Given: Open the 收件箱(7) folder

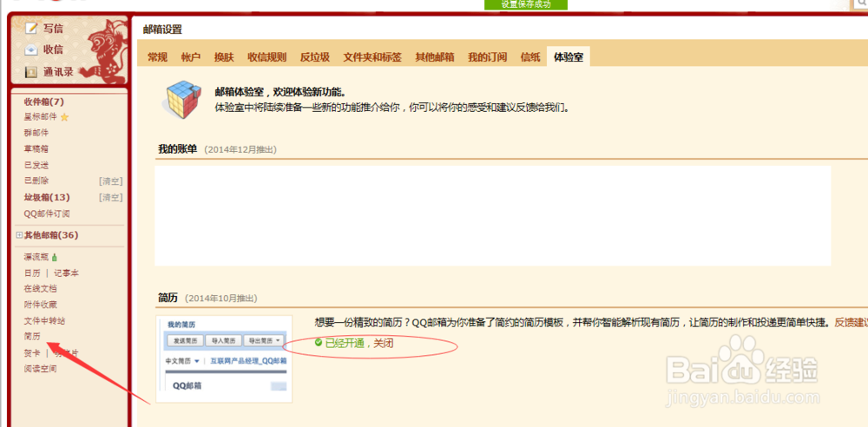Looking at the screenshot, I should 44,102.
